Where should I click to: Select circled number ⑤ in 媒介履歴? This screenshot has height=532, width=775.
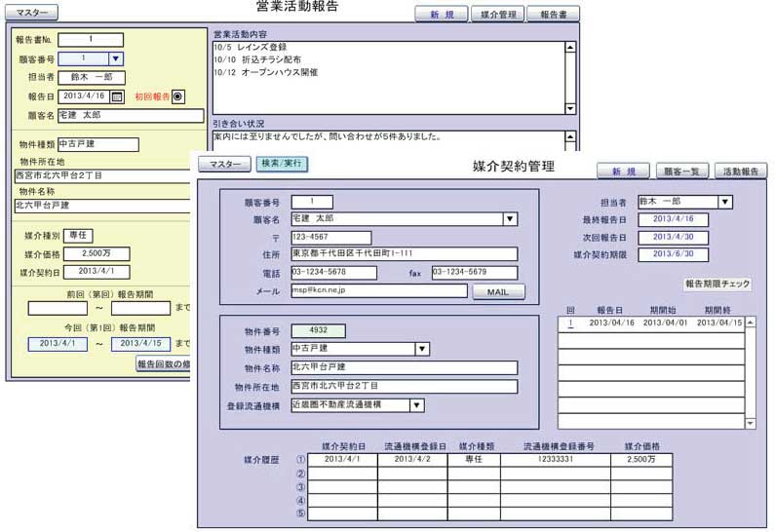[300, 513]
